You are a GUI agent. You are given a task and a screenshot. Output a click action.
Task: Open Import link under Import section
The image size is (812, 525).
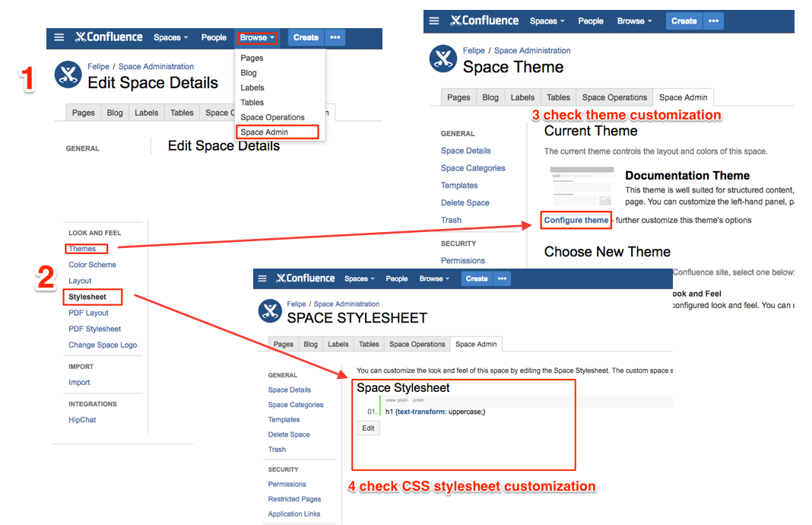tap(79, 383)
